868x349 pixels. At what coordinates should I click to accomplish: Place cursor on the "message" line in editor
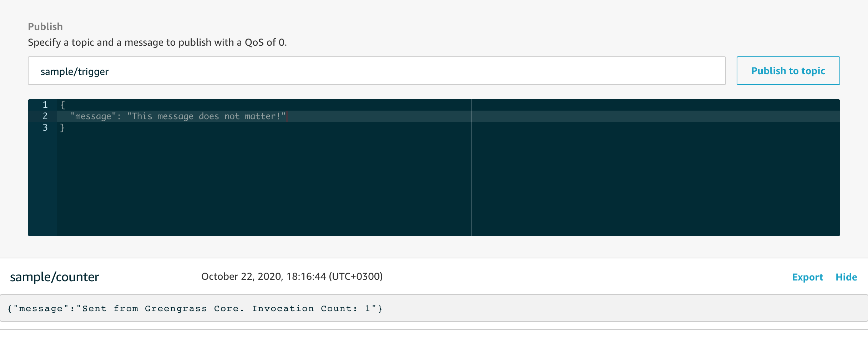click(448, 116)
